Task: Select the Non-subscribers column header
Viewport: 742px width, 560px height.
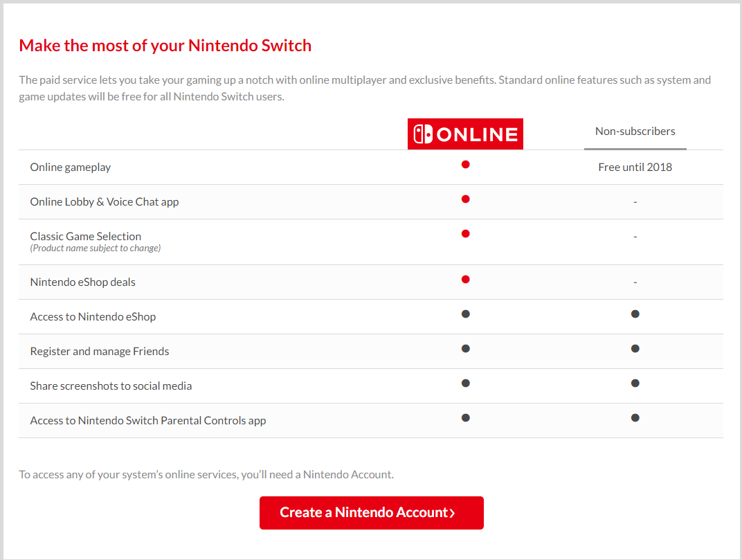Action: coord(635,132)
